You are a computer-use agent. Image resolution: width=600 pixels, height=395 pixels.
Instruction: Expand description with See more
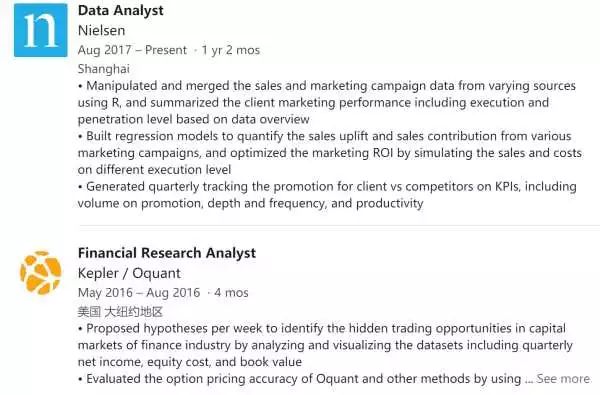[563, 379]
